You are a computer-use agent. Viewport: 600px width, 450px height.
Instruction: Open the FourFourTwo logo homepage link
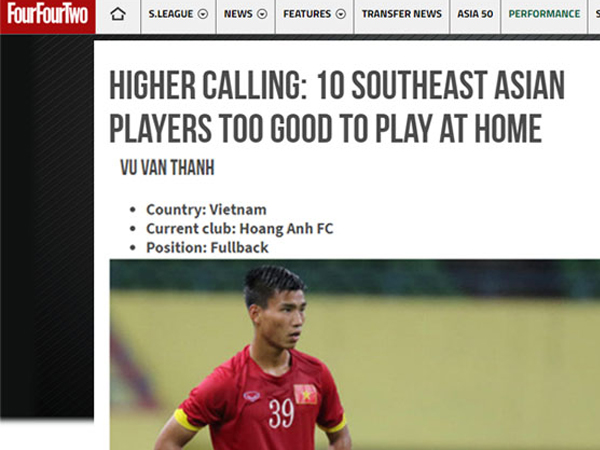(47, 15)
